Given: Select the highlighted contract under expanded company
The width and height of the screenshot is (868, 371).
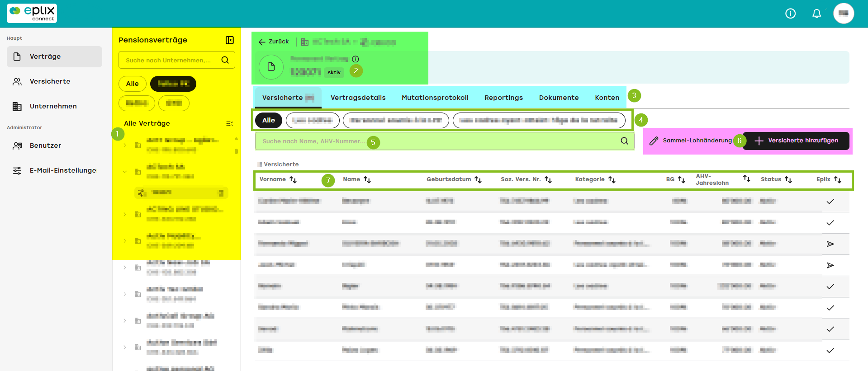Looking at the screenshot, I should (181, 193).
